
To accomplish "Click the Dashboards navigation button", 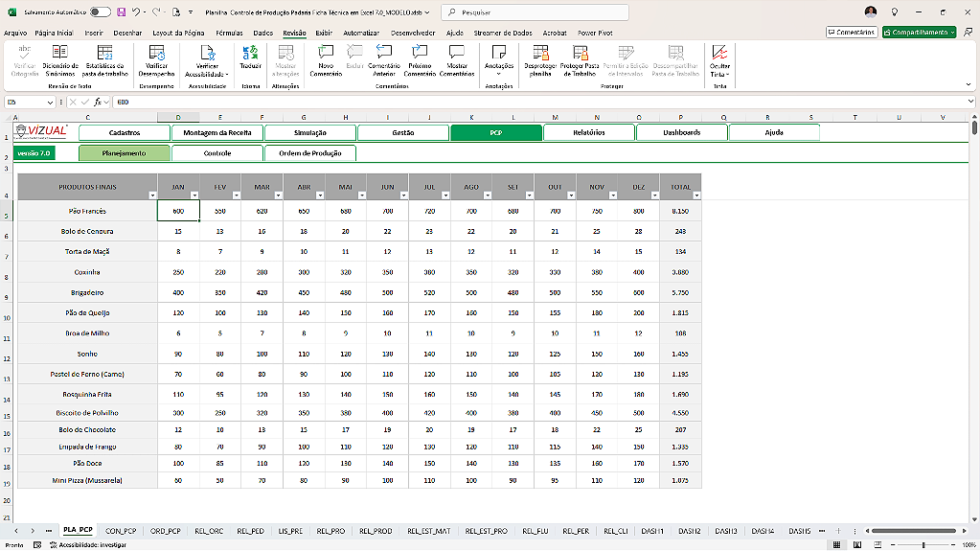I will pyautogui.click(x=682, y=132).
